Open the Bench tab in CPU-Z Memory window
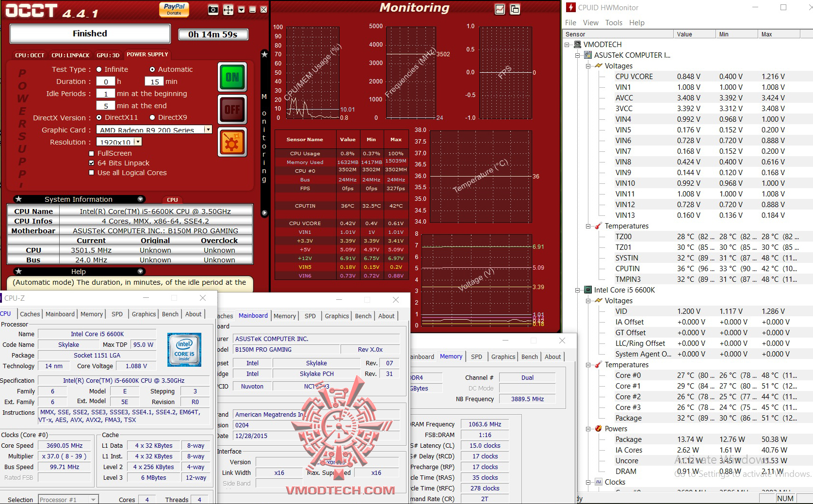 529,357
